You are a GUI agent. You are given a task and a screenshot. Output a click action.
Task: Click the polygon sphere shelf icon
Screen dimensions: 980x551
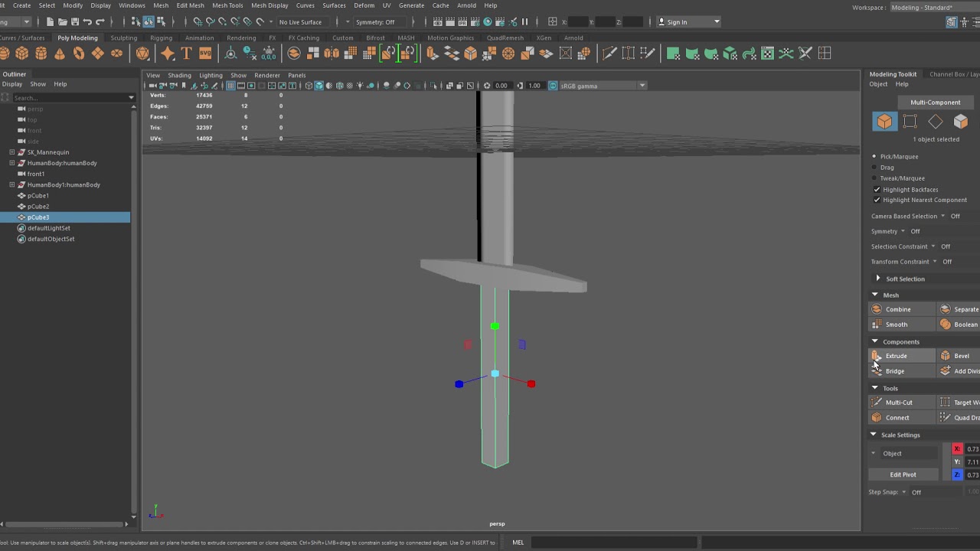[4, 53]
